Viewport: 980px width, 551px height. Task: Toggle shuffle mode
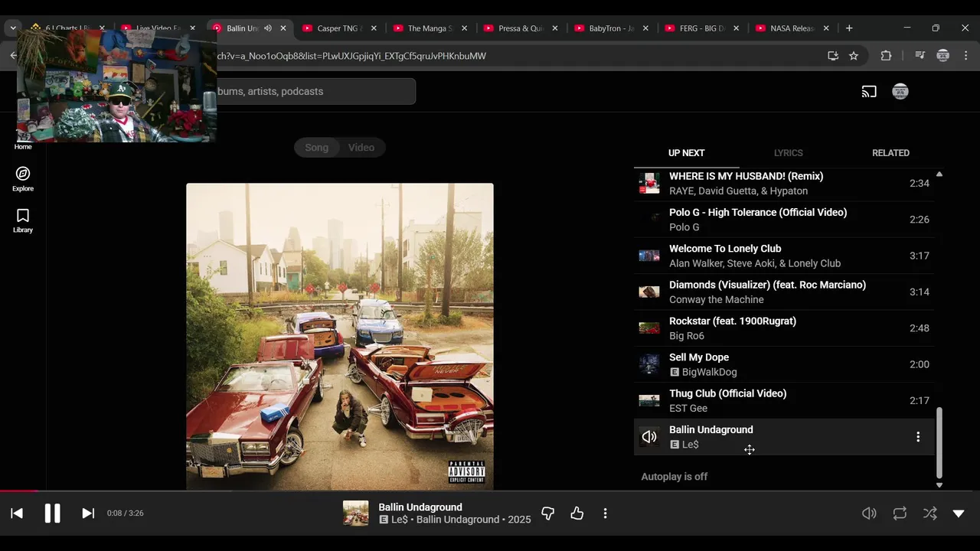929,514
